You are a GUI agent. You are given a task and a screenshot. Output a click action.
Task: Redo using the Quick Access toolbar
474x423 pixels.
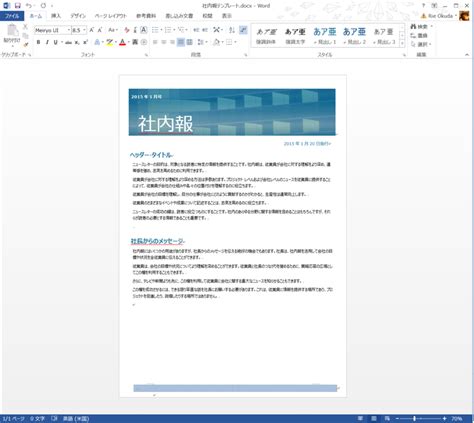click(43, 6)
